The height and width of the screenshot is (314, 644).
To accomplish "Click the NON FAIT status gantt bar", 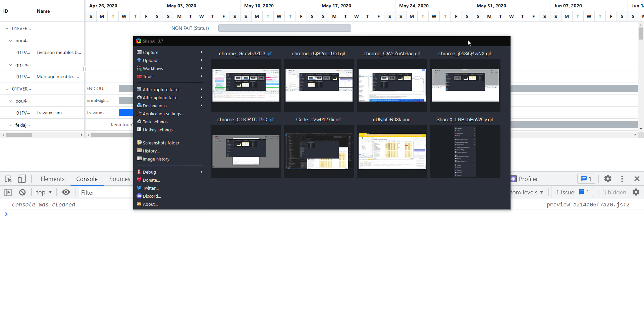I will pos(284,28).
